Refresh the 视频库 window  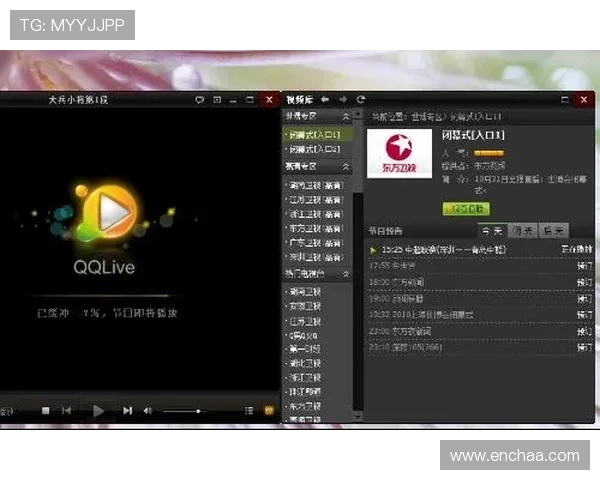pyautogui.click(x=361, y=100)
